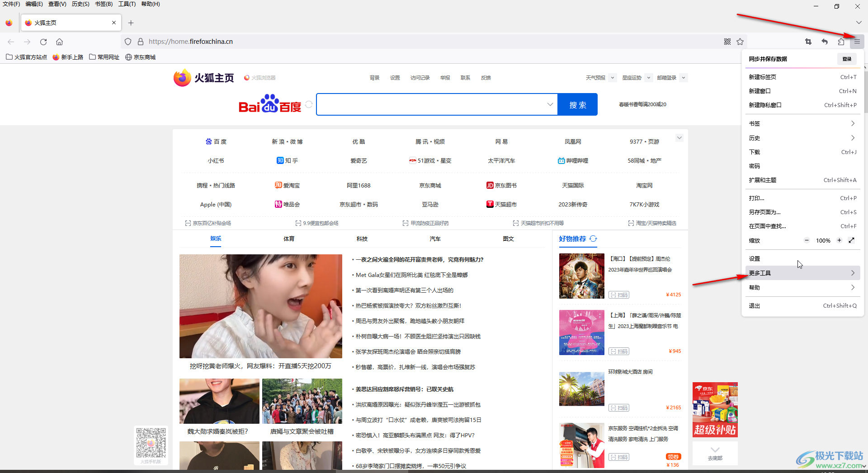
Task: Open the 哔哩哔哩 site link
Action: [573, 160]
